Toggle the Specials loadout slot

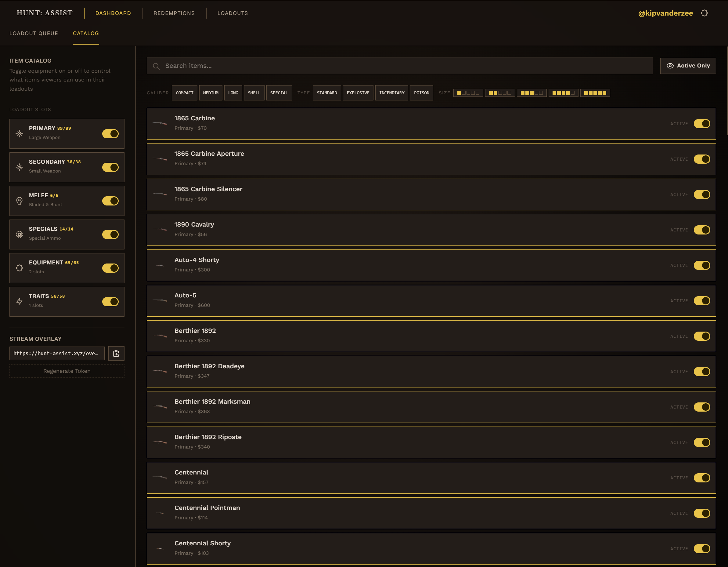[x=110, y=234]
